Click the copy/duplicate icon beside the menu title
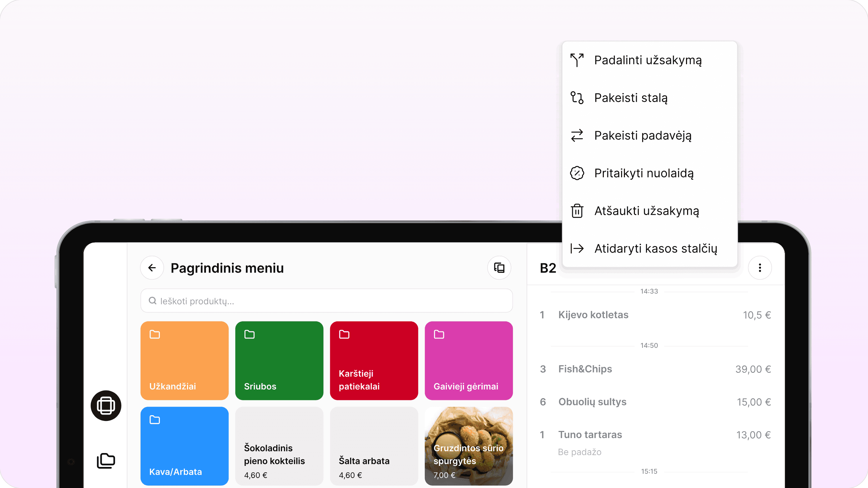This screenshot has height=488, width=868. coord(499,268)
